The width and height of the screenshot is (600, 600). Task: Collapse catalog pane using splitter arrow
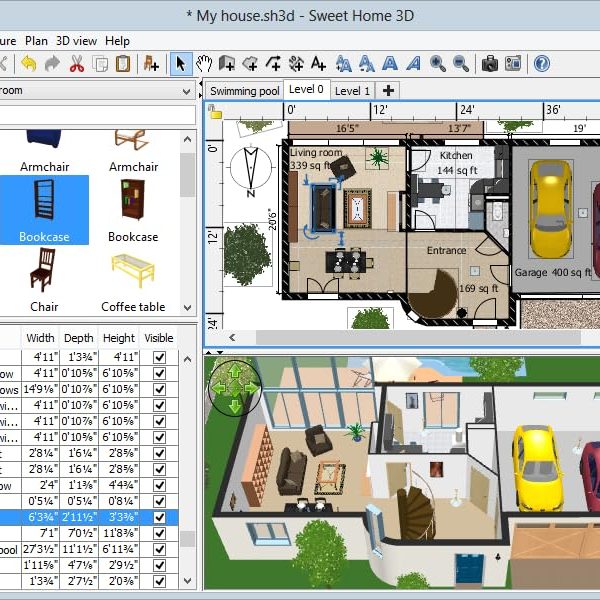tap(201, 81)
